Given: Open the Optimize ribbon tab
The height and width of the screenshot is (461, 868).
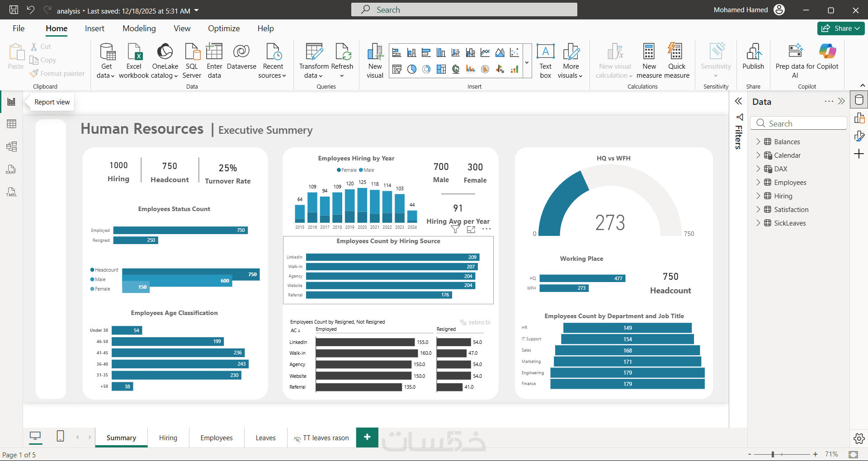Looking at the screenshot, I should tap(224, 28).
